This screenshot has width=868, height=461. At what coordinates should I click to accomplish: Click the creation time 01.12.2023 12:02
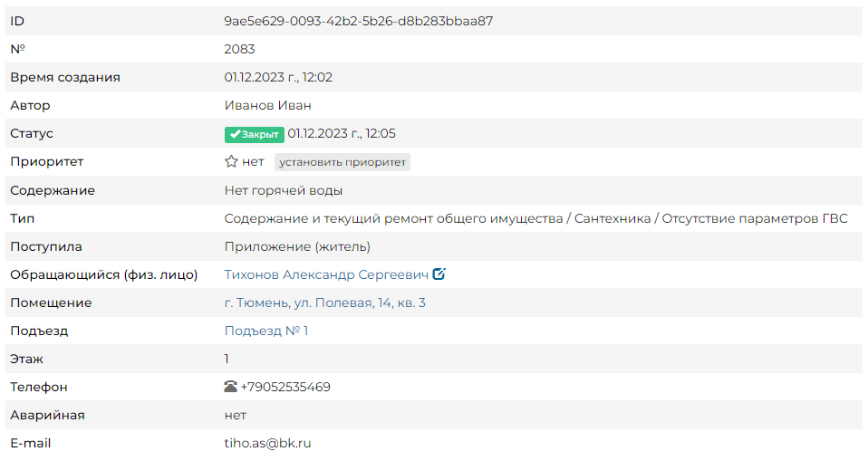click(278, 78)
